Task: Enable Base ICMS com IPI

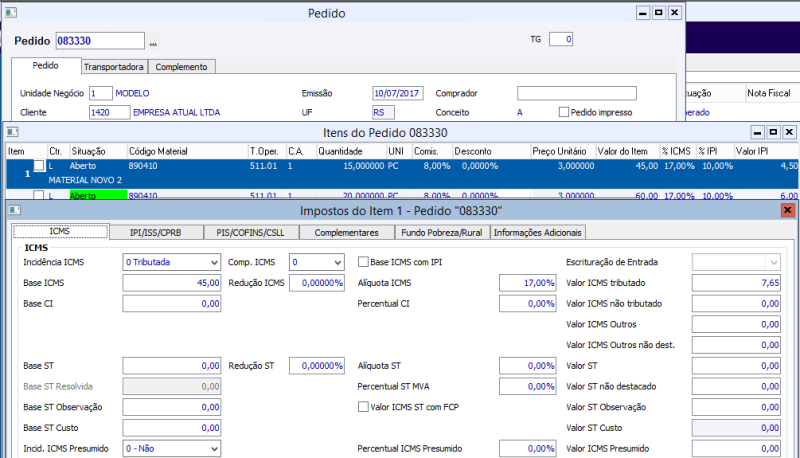Action: coord(363,262)
